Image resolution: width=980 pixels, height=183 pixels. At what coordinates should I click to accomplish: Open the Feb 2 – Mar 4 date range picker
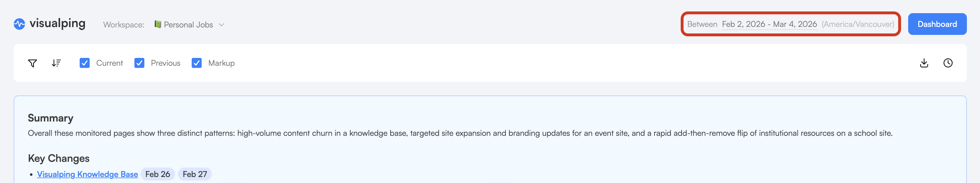tap(769, 24)
